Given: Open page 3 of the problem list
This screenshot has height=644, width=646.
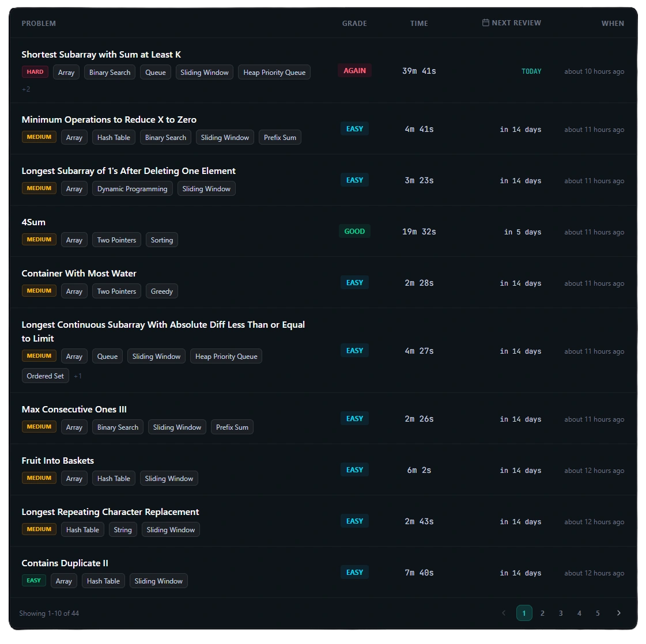Looking at the screenshot, I should (561, 613).
